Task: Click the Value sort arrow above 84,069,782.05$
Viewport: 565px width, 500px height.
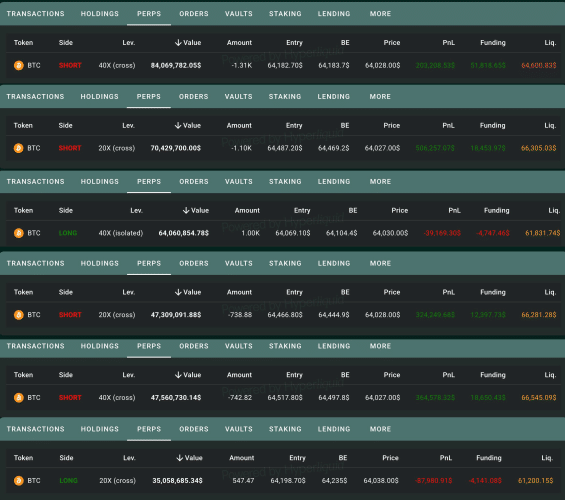Action: point(178,43)
